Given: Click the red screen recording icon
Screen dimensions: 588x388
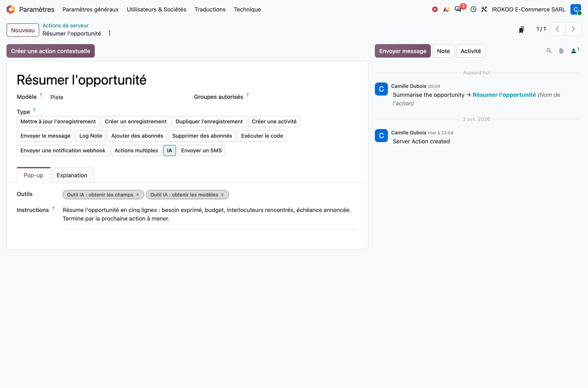Looking at the screenshot, I should coord(435,9).
